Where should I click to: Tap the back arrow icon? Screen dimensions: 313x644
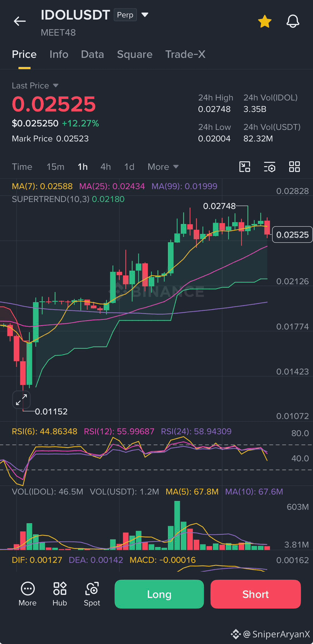(20, 22)
